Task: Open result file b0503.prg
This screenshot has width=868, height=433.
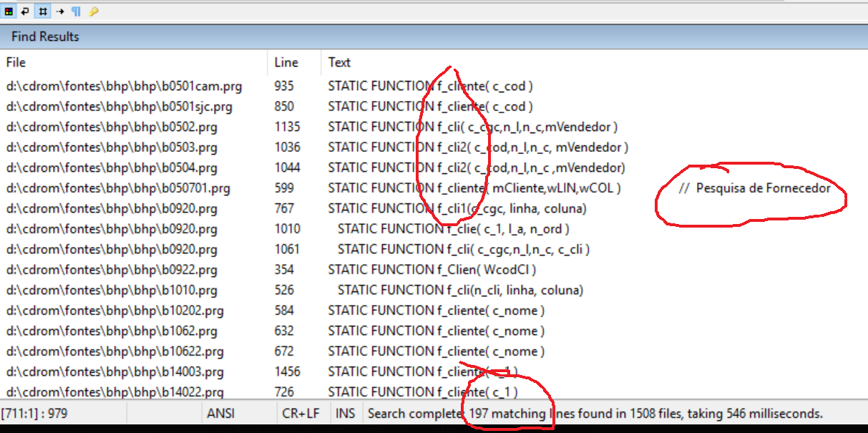Action: [112, 147]
